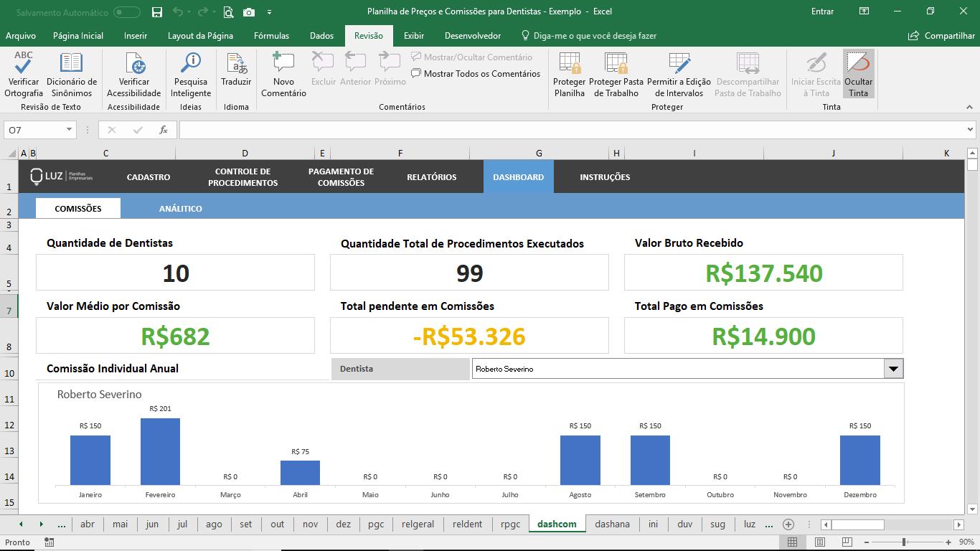The image size is (980, 551).
Task: Select the dashana sheet tab
Action: pos(612,524)
